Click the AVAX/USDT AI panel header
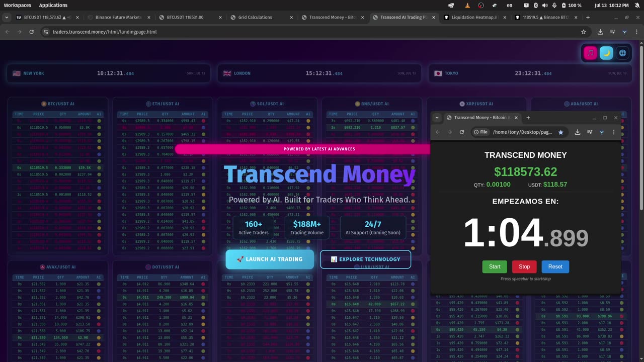Viewport: 644px width, 362px height. pyautogui.click(x=57, y=267)
